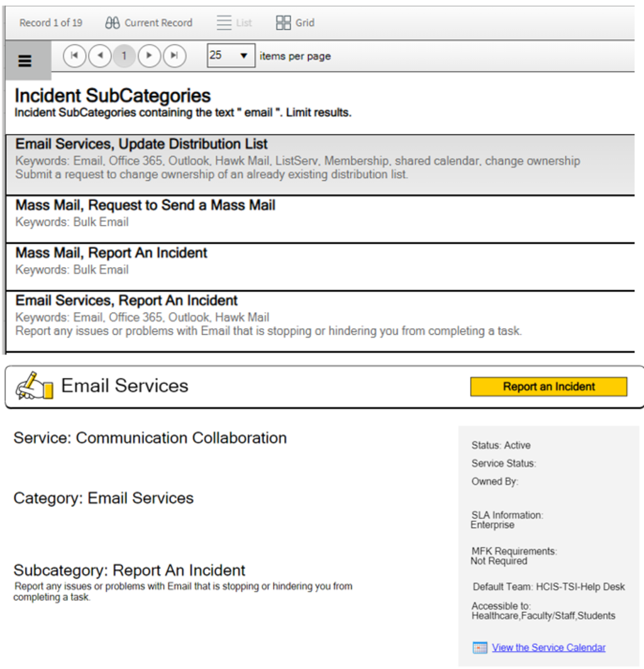Click the yellow Report an Incident button
The height and width of the screenshot is (669, 644).
(x=548, y=387)
